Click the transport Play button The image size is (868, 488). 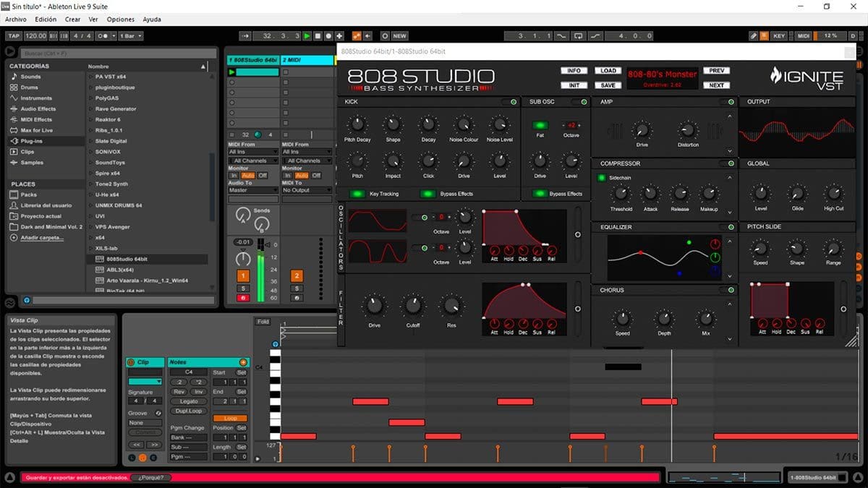307,35
